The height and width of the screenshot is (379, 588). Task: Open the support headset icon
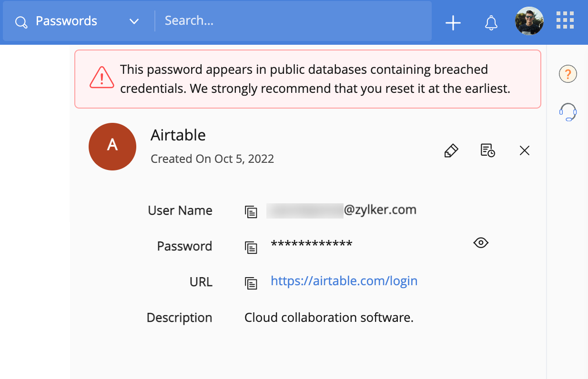pos(568,112)
